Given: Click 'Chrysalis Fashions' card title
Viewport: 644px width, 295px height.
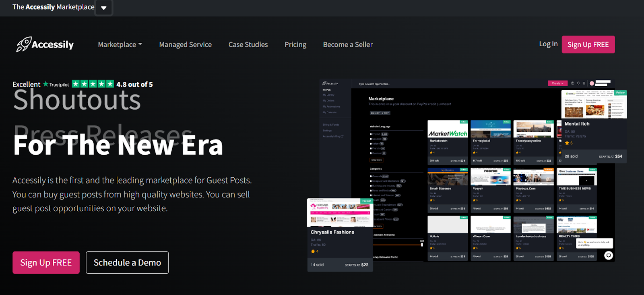Looking at the screenshot, I should [x=332, y=232].
